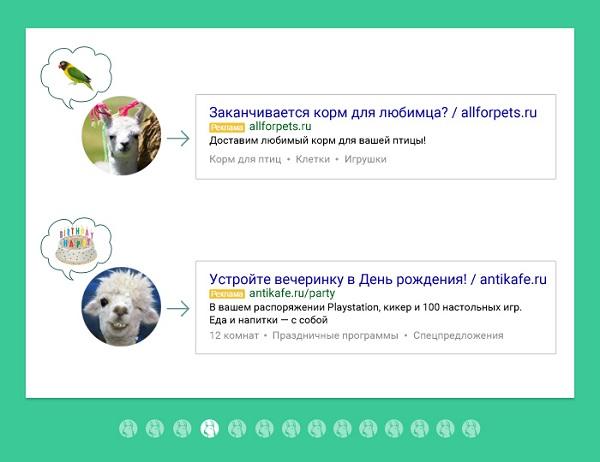
Task: Open the first slide llama indicator
Action: (x=128, y=428)
